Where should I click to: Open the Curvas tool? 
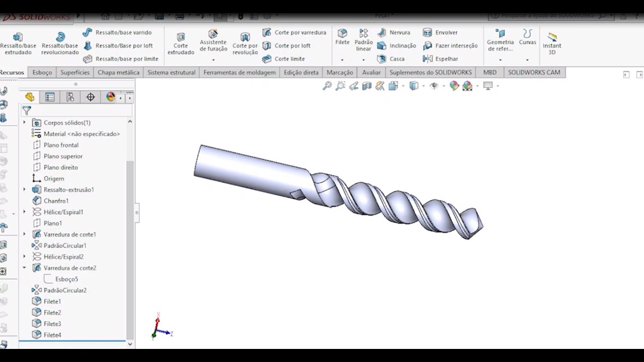pyautogui.click(x=527, y=37)
